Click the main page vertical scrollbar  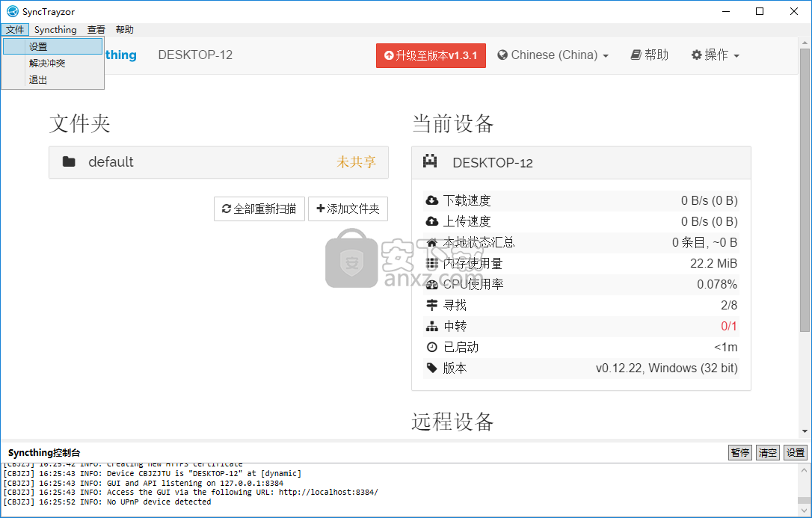(x=805, y=190)
